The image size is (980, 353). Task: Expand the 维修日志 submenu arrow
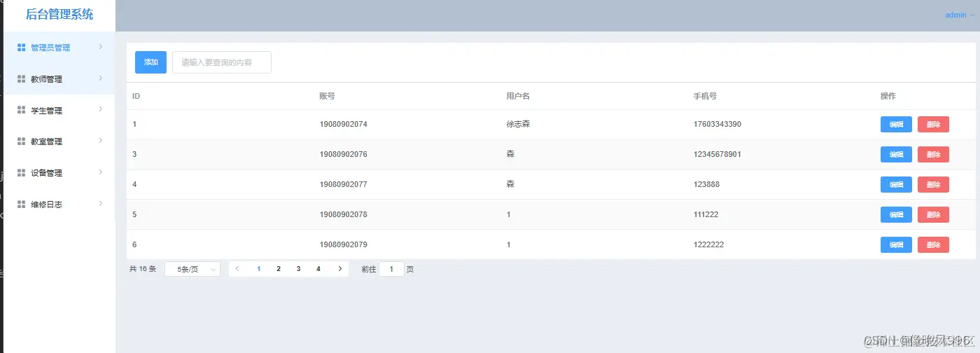click(x=101, y=203)
